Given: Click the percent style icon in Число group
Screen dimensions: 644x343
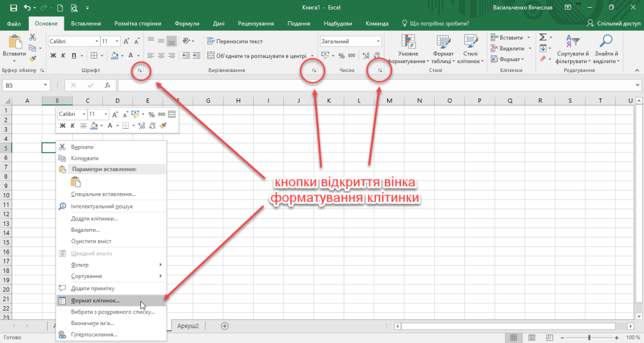Looking at the screenshot, I should 341,56.
